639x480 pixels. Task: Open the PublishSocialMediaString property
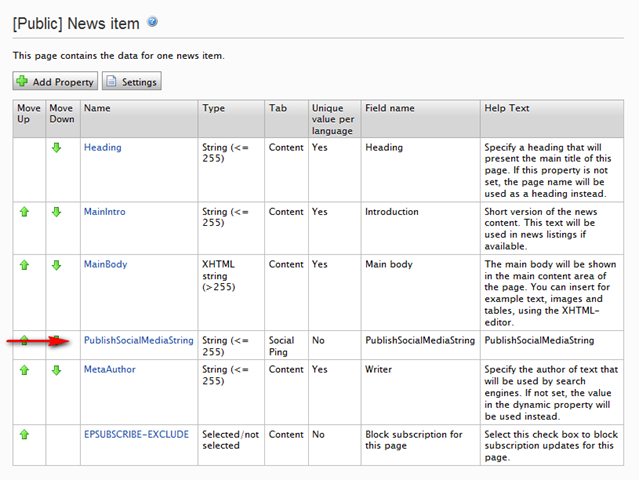point(138,340)
